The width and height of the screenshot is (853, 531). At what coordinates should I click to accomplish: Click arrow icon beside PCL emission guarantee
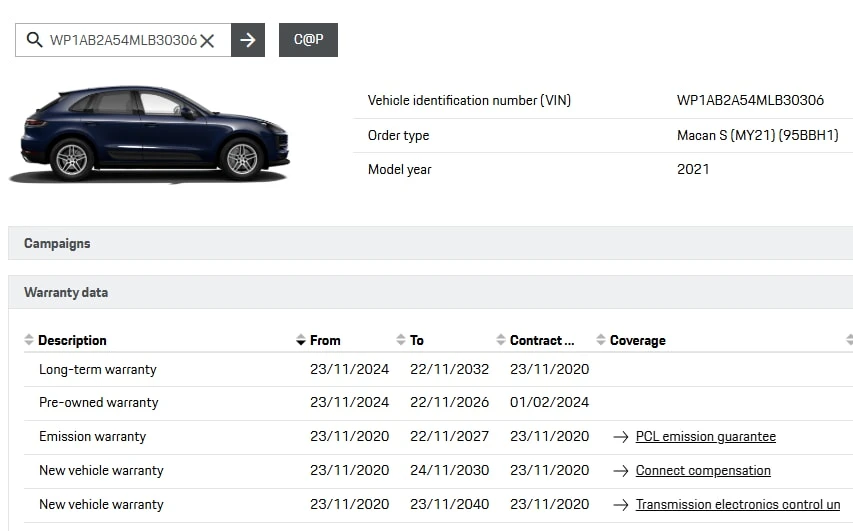point(621,437)
